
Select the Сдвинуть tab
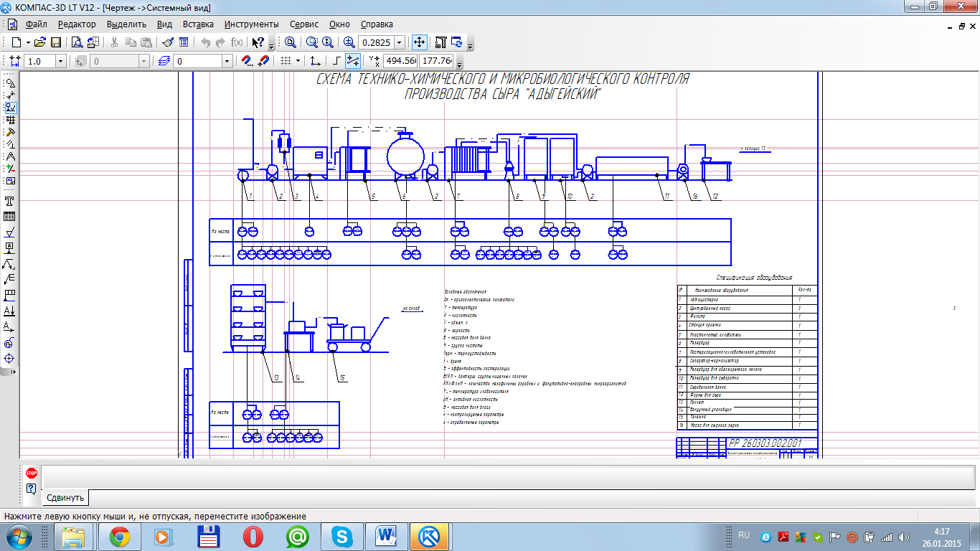[x=65, y=497]
